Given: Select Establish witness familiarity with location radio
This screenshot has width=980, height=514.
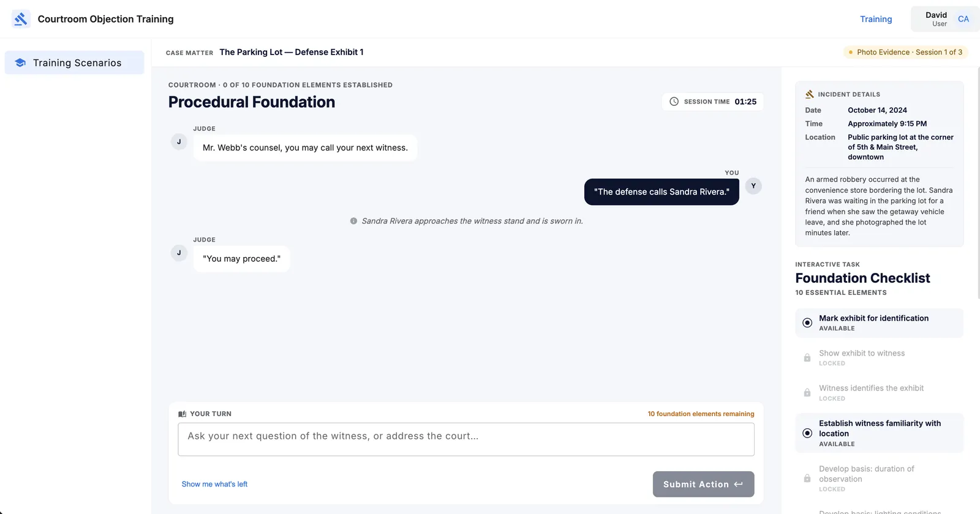Looking at the screenshot, I should pyautogui.click(x=807, y=433).
